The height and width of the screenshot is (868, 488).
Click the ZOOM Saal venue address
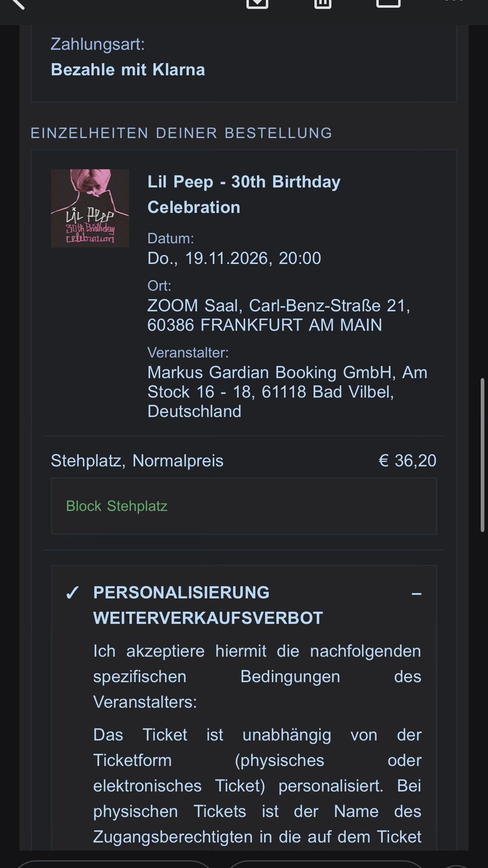[x=279, y=315]
